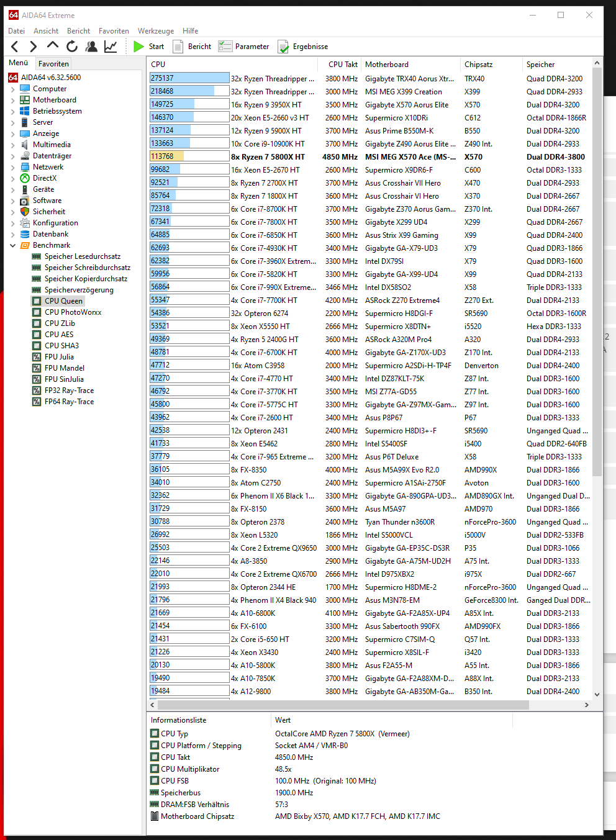Click the refresh toolbar icon

(x=72, y=46)
